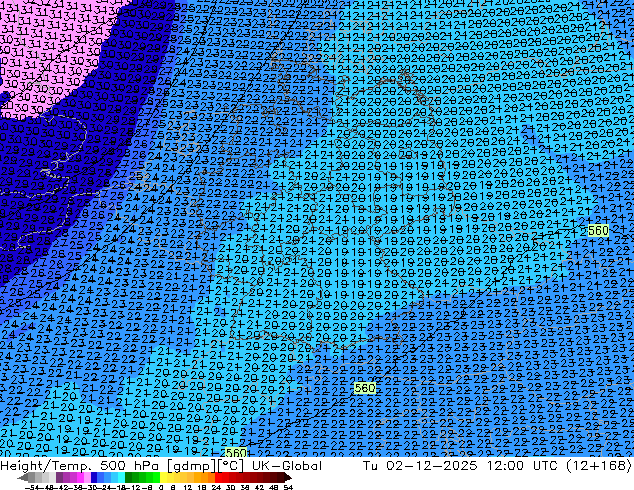The width and height of the screenshot is (634, 490).
Task: Click the 'Height/Temp. 500 hPa' title text
Action: 82,465
